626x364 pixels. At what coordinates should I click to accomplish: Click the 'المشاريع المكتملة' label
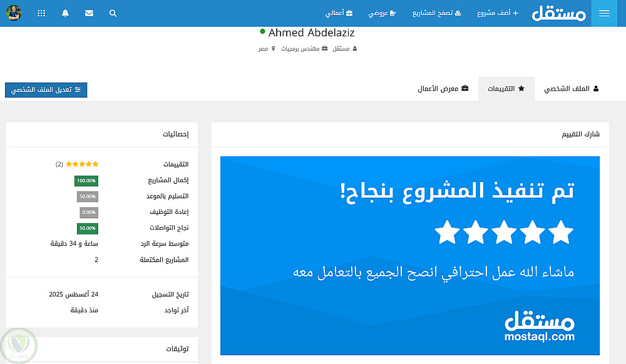(x=164, y=260)
